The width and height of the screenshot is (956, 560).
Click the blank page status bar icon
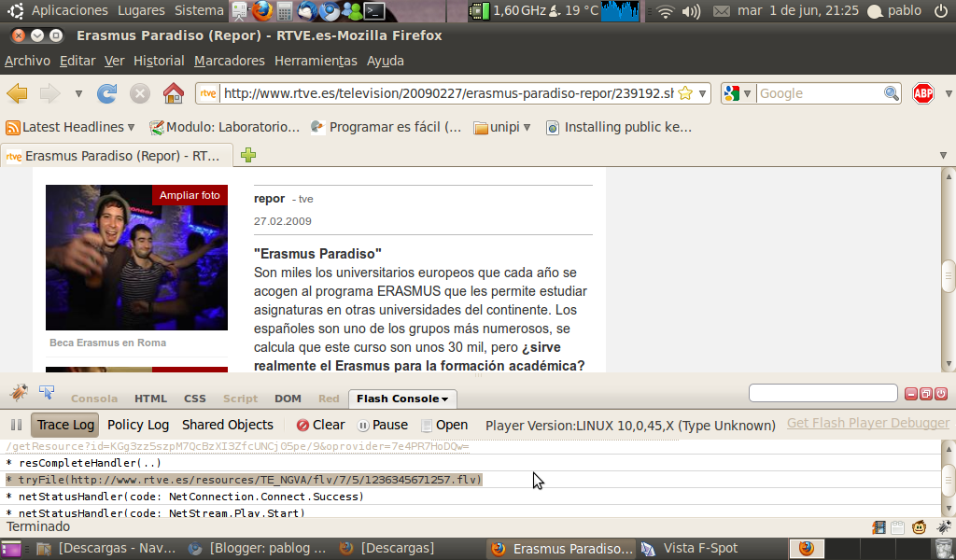tap(897, 527)
